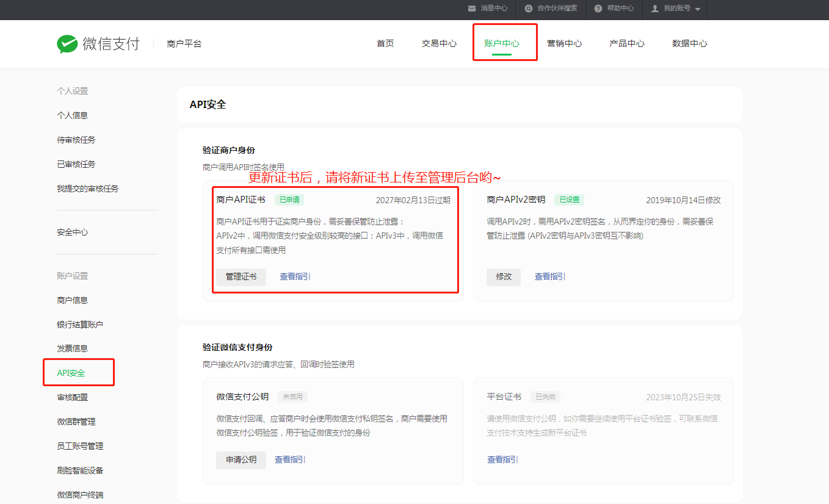
Task: Click the 2019年10月14日修改 date text
Action: tap(684, 200)
